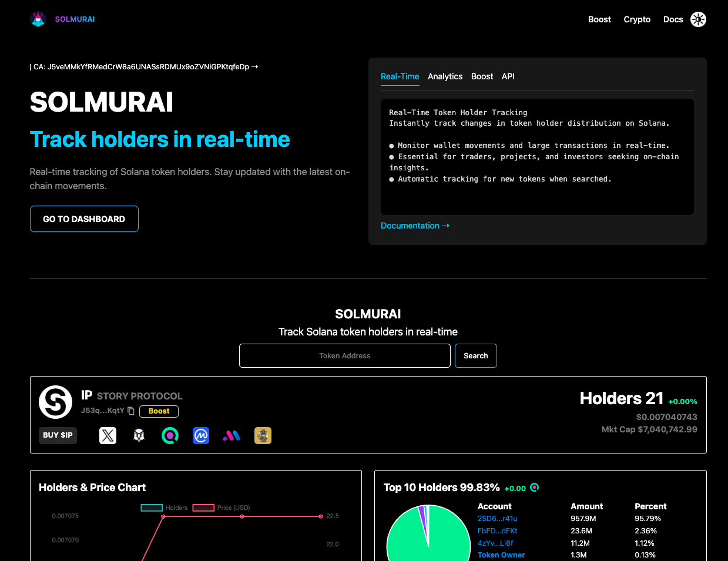Click the white eagle head icon
The height and width of the screenshot is (561, 728).
[139, 435]
